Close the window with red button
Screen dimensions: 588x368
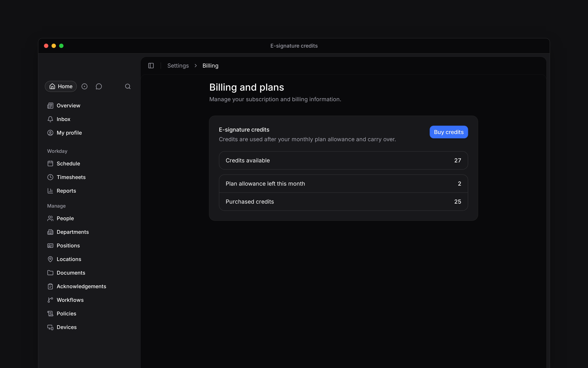[46, 46]
